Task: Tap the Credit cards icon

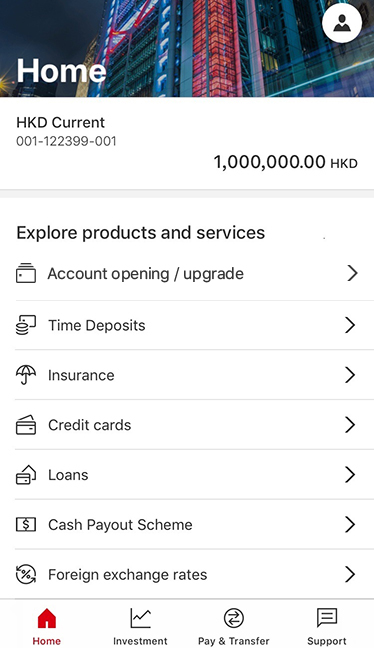Action: click(x=26, y=425)
